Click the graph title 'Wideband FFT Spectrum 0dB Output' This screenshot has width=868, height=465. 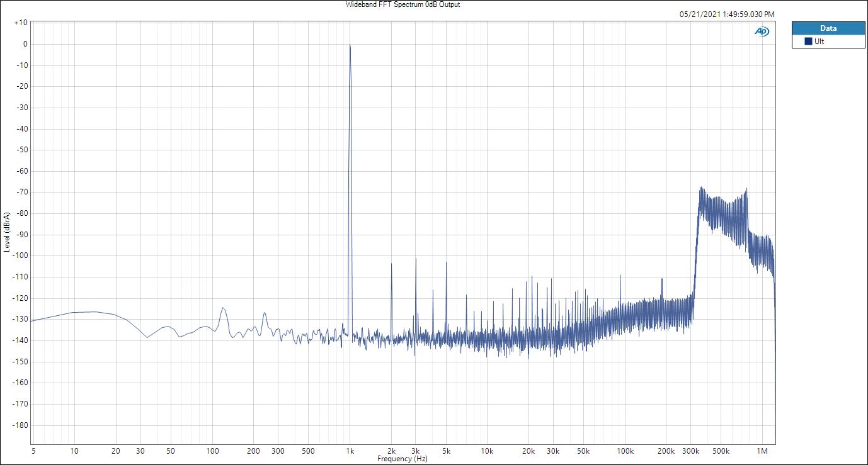403,4
